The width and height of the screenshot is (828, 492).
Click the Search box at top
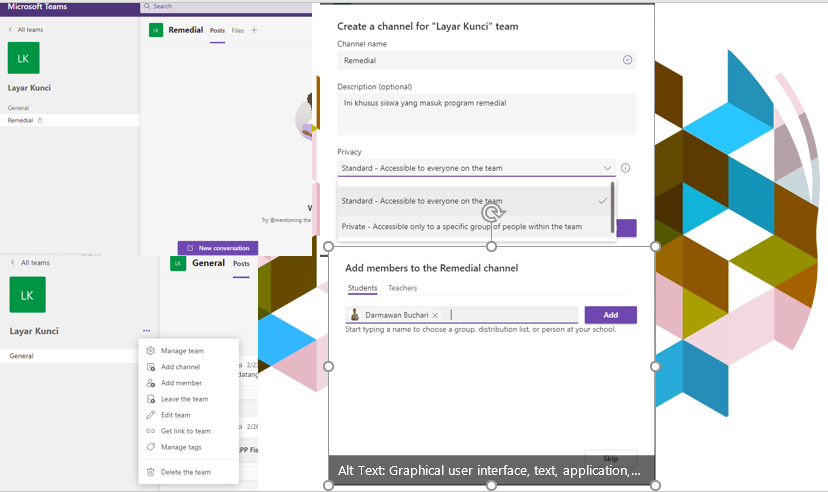227,6
